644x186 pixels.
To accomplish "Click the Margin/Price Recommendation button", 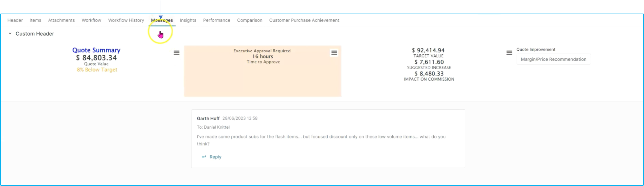I will coord(554,59).
